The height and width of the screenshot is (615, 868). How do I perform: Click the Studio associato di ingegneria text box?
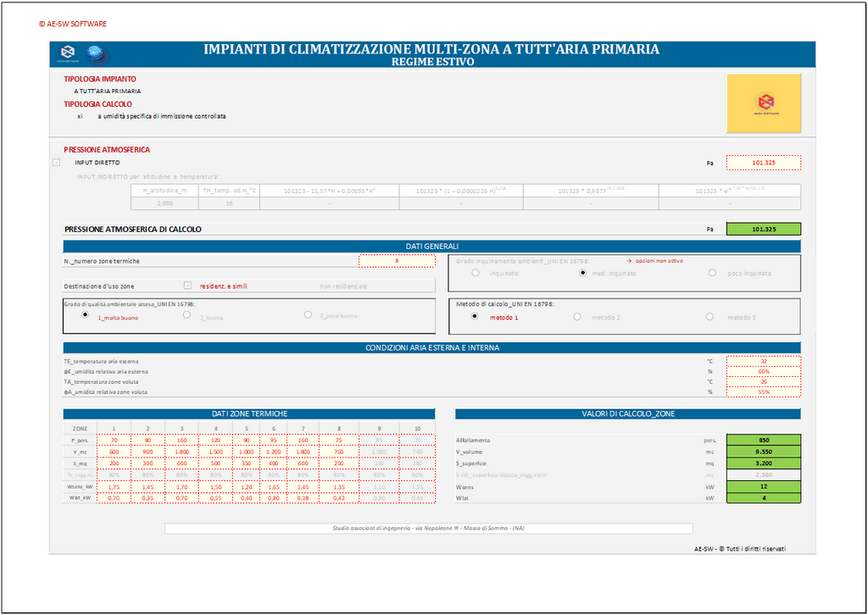point(428,529)
